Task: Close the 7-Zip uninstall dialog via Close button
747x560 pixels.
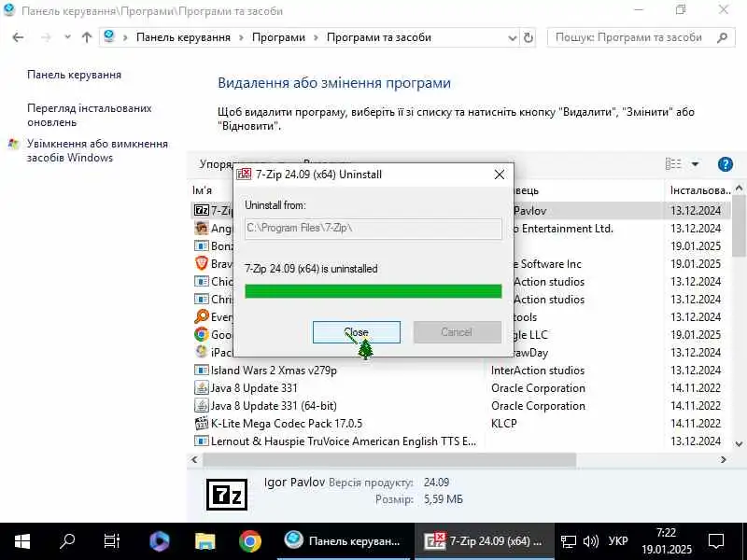Action: point(357,332)
